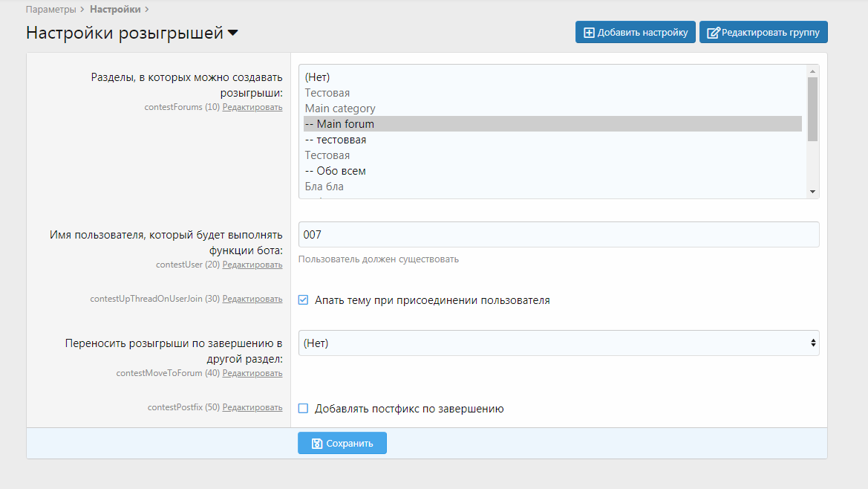
Task: Click Редактировать link for contestForums
Action: pos(252,107)
